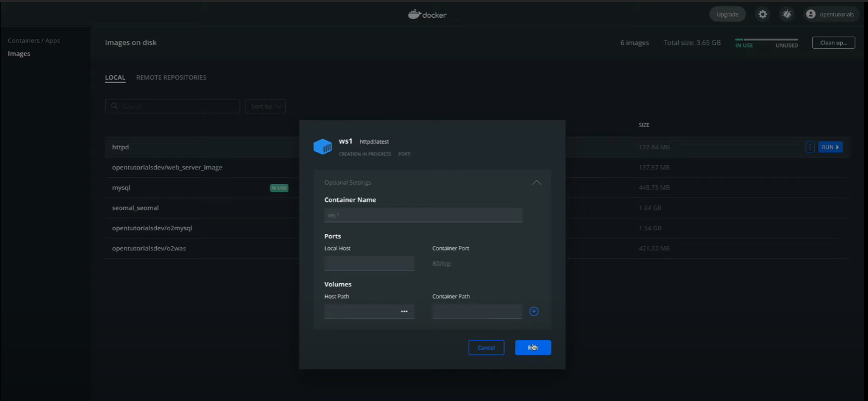Click the 1.04 GB size value
Viewport: 868px width, 401px height.
650,208
